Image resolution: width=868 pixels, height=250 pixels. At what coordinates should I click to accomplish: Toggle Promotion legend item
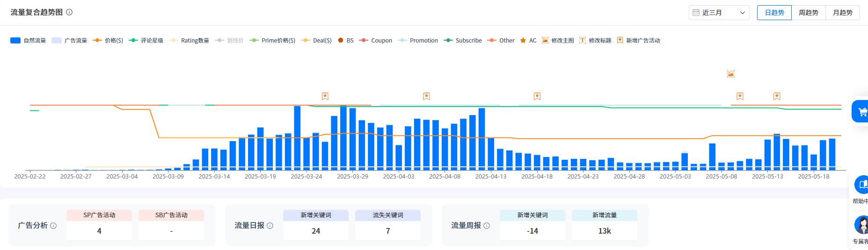(418, 41)
